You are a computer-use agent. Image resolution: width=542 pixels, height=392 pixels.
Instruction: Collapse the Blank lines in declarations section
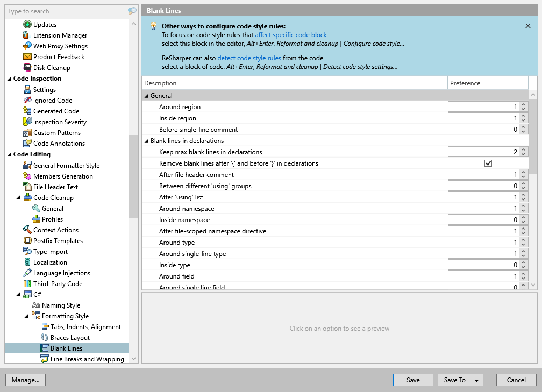(x=147, y=140)
